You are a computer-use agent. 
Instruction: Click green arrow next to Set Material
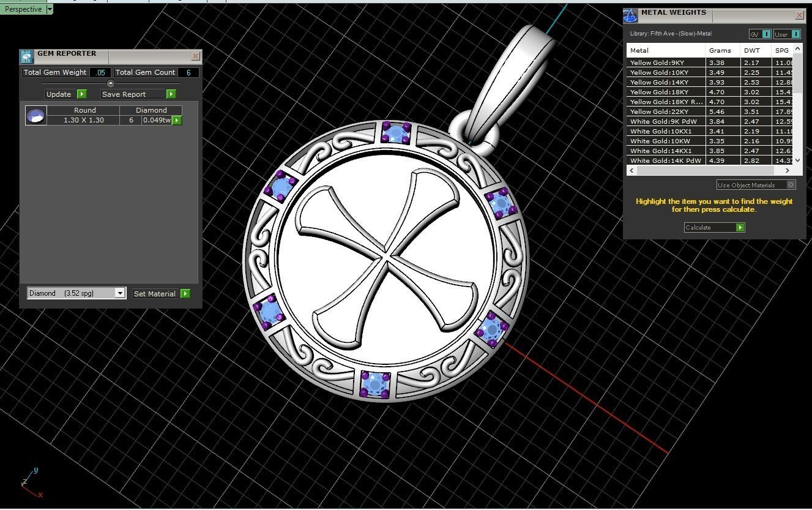pos(185,294)
